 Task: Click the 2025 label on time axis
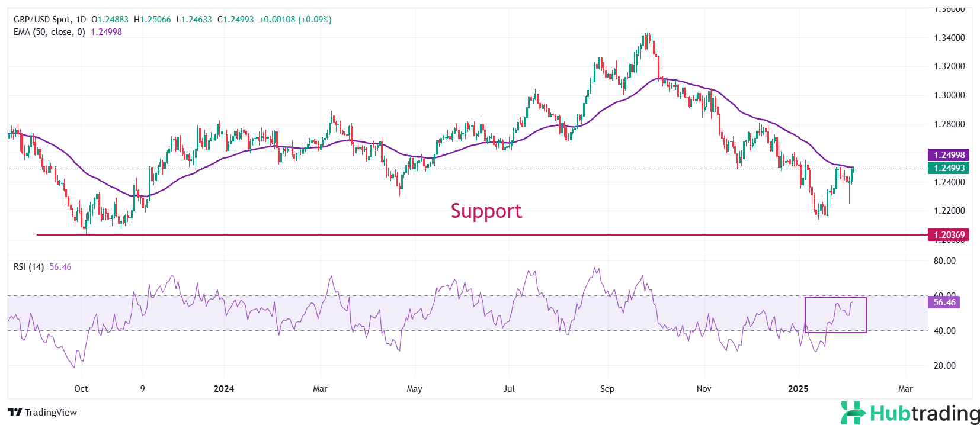(x=798, y=389)
